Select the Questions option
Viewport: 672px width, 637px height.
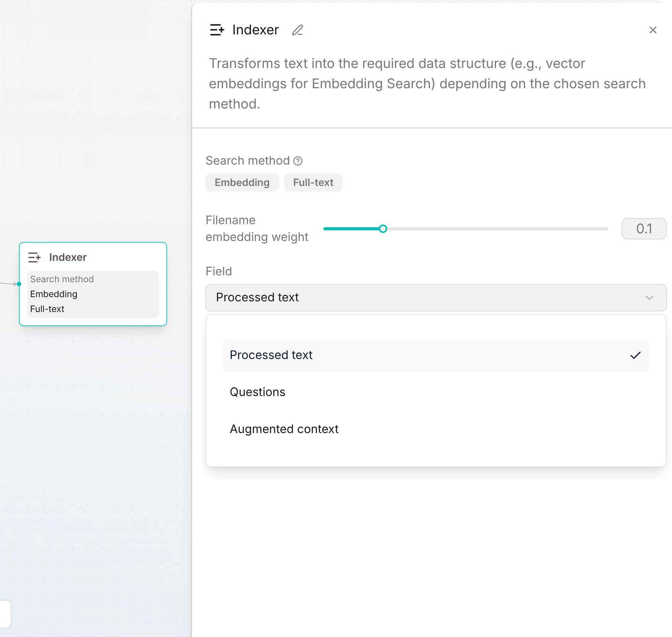(436, 392)
